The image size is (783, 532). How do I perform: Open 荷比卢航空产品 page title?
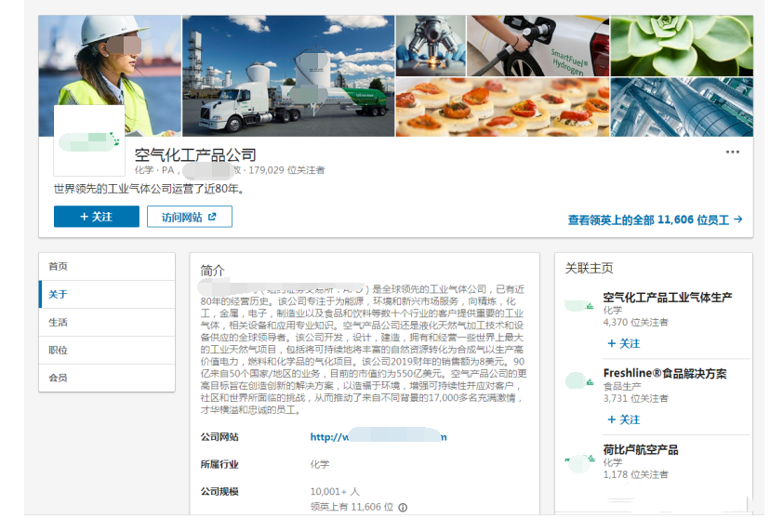[641, 449]
